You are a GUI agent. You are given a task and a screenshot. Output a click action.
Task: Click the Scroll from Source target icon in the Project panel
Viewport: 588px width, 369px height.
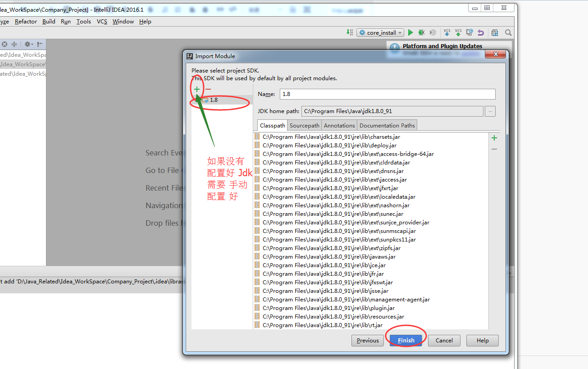(x=5, y=44)
